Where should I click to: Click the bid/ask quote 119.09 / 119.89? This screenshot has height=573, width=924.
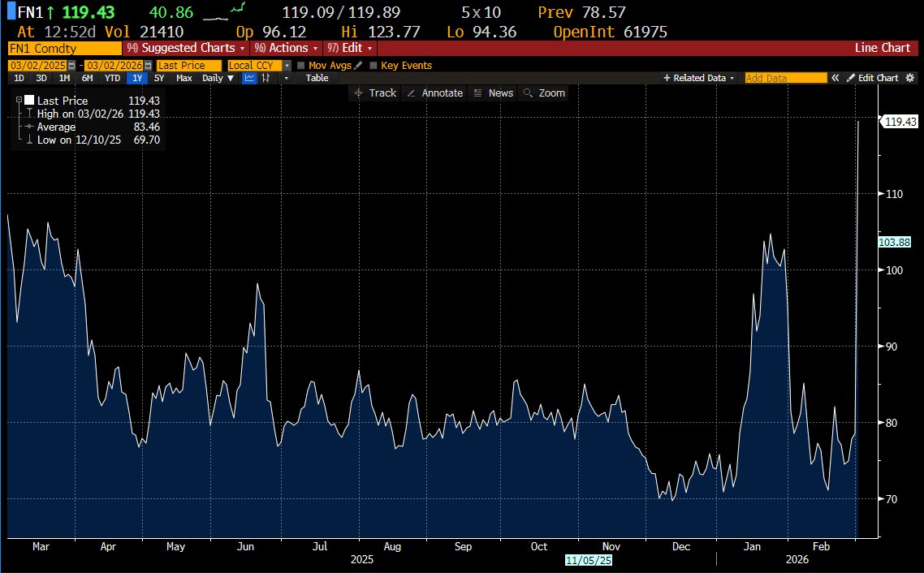point(341,12)
